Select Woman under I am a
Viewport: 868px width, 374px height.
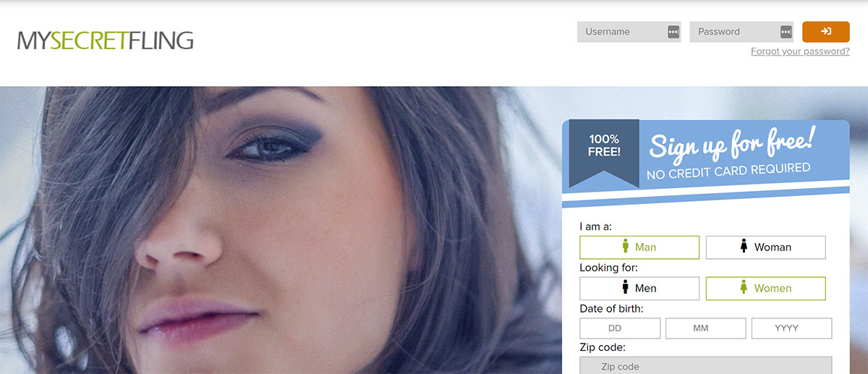pos(765,247)
